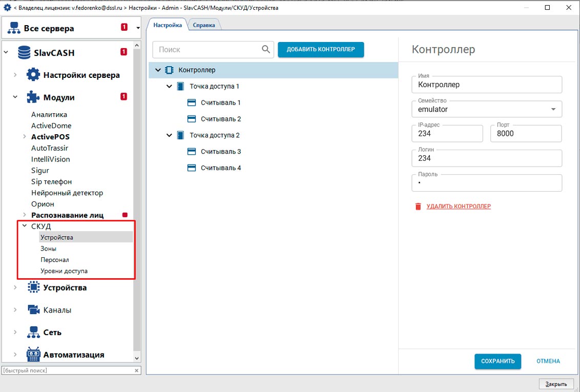The width and height of the screenshot is (580, 392).
Task: Click the camera icon of Каналы
Action: [33, 310]
